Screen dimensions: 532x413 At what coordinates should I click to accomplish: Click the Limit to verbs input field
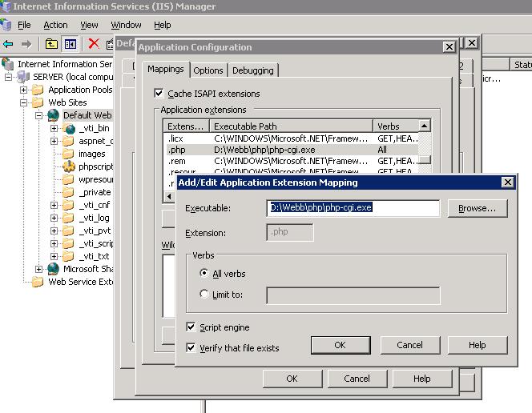click(x=353, y=295)
